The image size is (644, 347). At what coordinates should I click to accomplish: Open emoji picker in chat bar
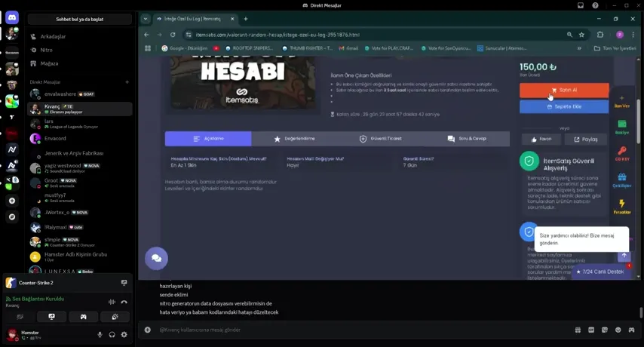(x=618, y=330)
